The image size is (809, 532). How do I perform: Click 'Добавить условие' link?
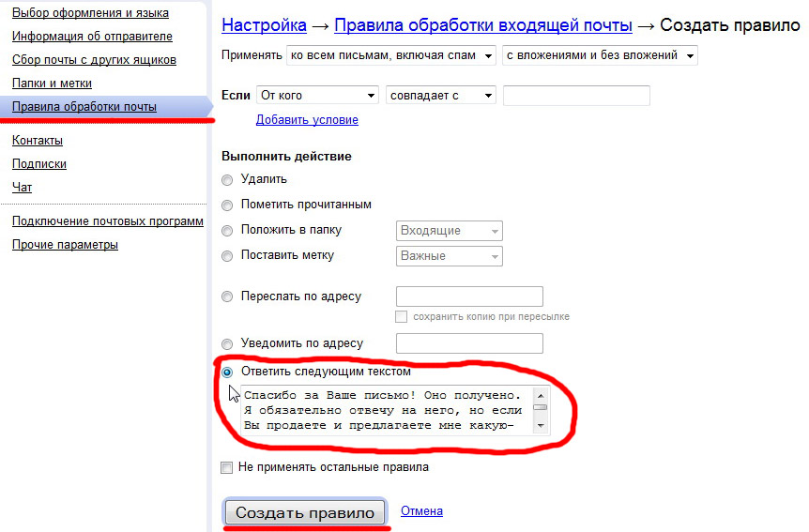coord(307,120)
